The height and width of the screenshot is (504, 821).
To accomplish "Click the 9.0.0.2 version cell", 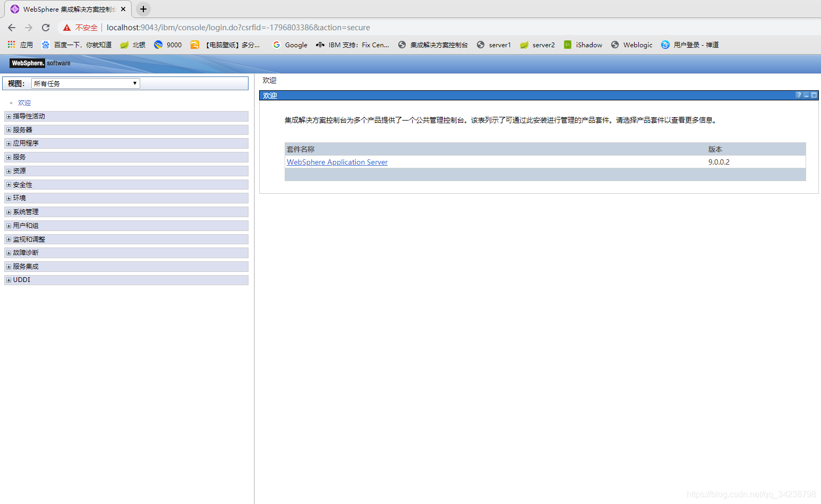I will click(719, 162).
